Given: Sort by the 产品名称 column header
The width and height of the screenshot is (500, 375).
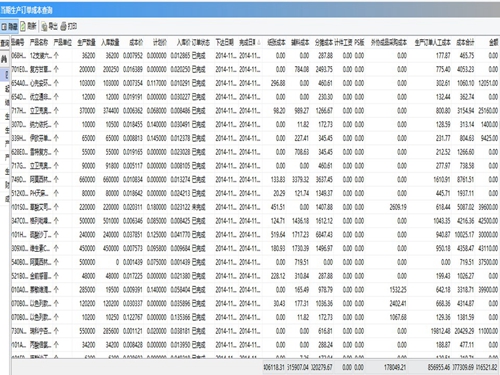Looking at the screenshot, I should (39, 42).
